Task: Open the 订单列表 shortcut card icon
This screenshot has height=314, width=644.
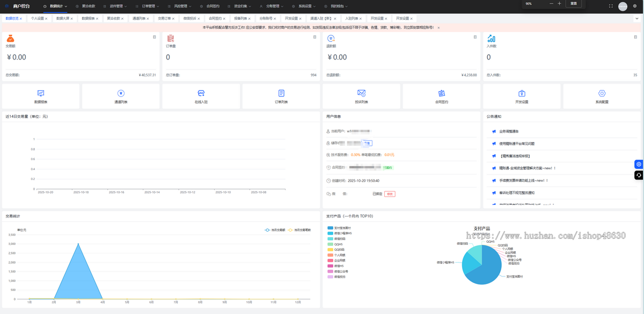Action: click(281, 93)
